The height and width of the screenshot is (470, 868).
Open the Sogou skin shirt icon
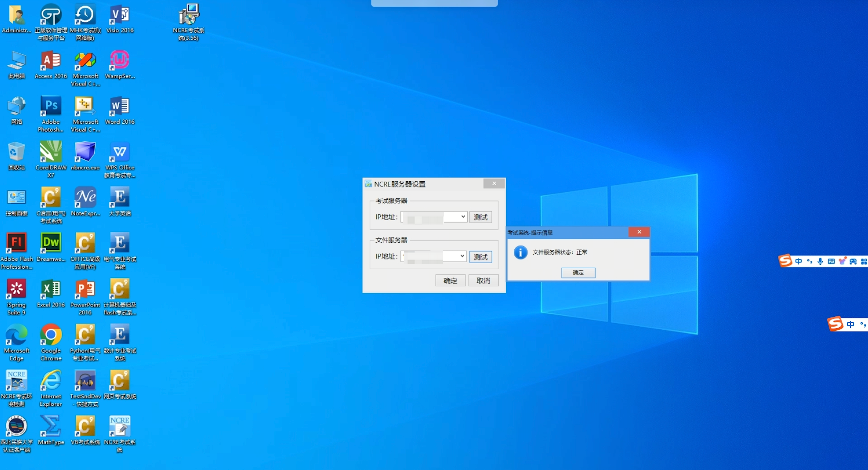[x=842, y=261]
